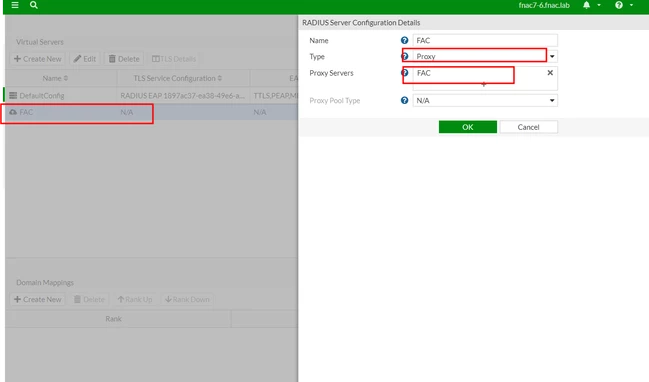The height and width of the screenshot is (382, 649).
Task: Sort by TLS Service Configuration column
Action: coord(178,78)
